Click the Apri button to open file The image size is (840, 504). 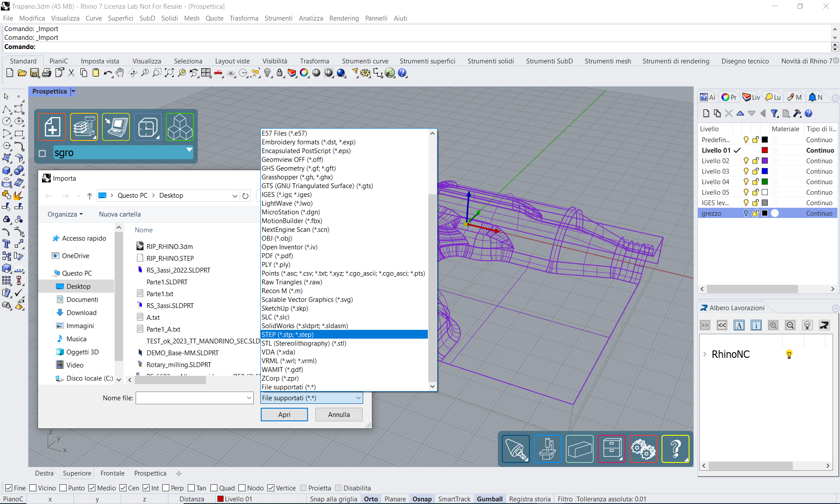click(284, 415)
